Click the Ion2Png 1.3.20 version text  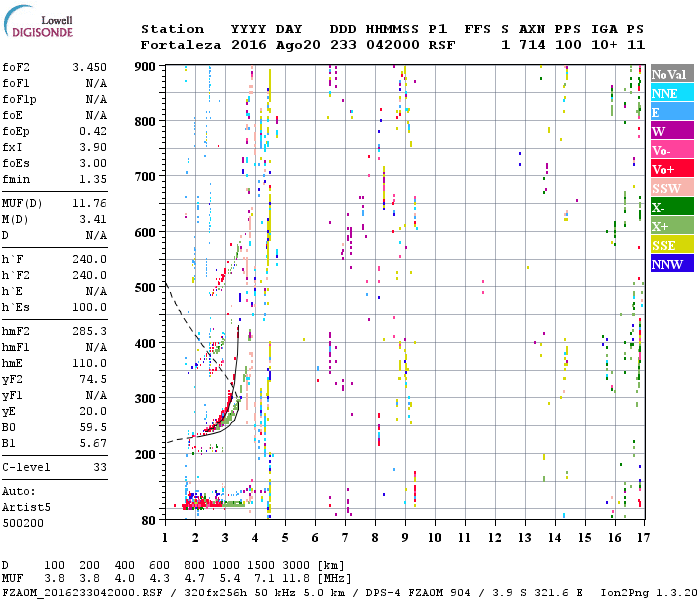coord(649,593)
